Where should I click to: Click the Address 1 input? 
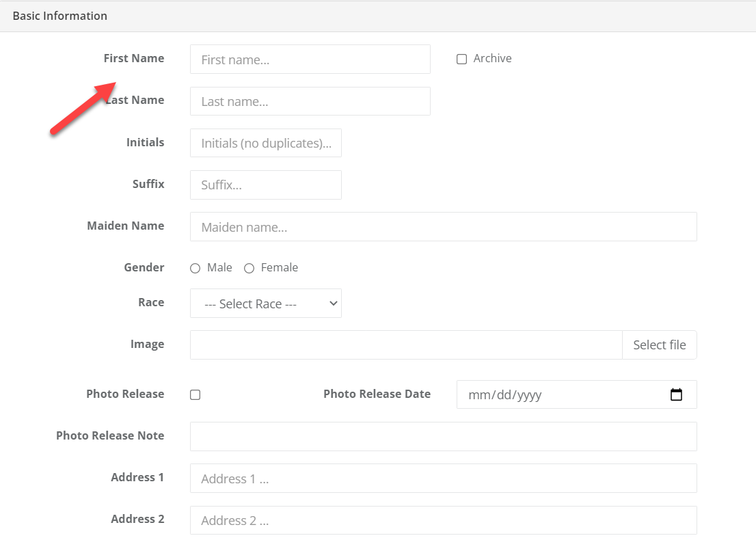[x=443, y=479]
